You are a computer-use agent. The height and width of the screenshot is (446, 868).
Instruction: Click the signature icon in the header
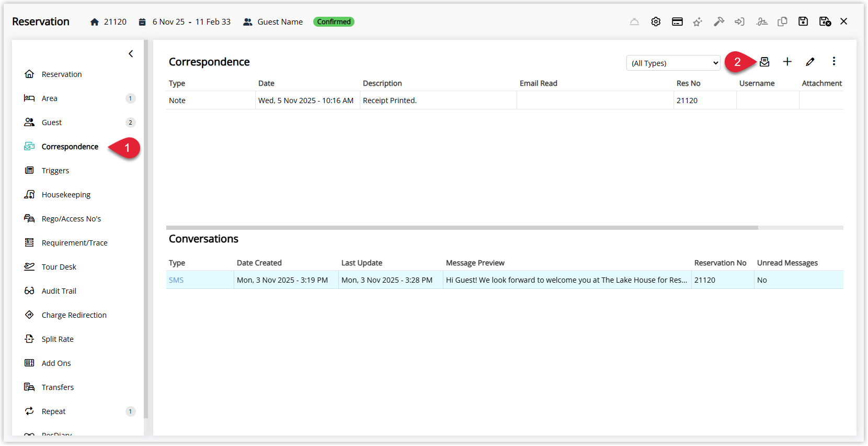click(x=762, y=21)
